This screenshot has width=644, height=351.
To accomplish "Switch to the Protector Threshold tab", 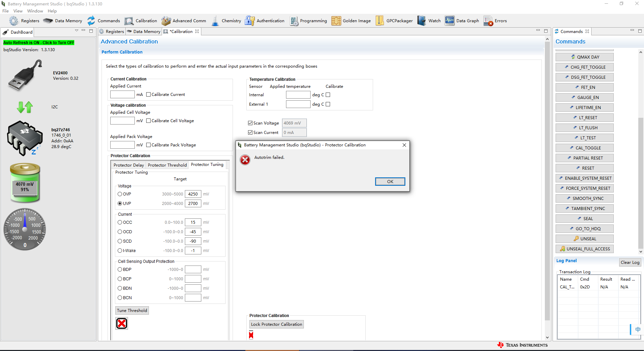I will tap(167, 165).
